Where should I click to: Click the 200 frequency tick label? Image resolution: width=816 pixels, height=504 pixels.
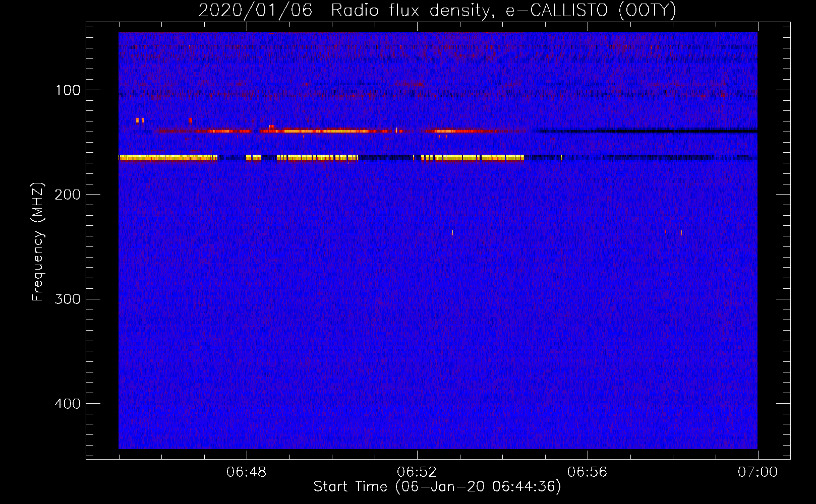point(68,195)
